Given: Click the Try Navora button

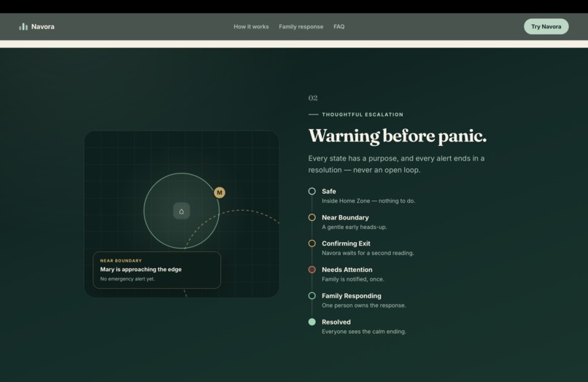Looking at the screenshot, I should pyautogui.click(x=546, y=27).
